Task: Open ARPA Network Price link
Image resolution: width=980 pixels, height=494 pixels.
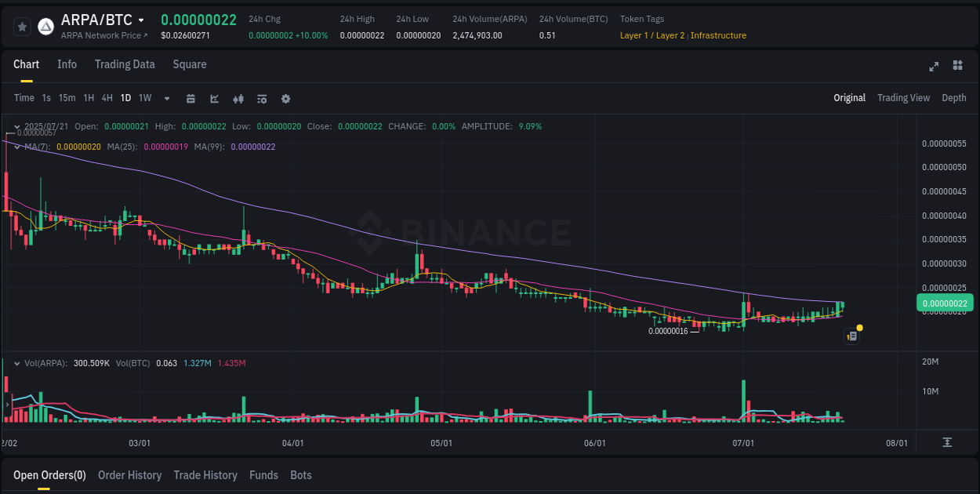Action: [x=100, y=35]
